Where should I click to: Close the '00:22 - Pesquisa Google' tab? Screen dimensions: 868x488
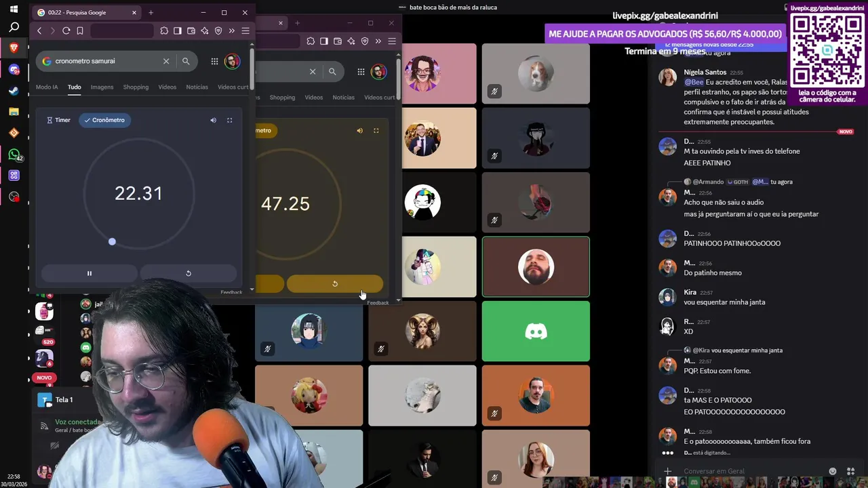tap(134, 12)
